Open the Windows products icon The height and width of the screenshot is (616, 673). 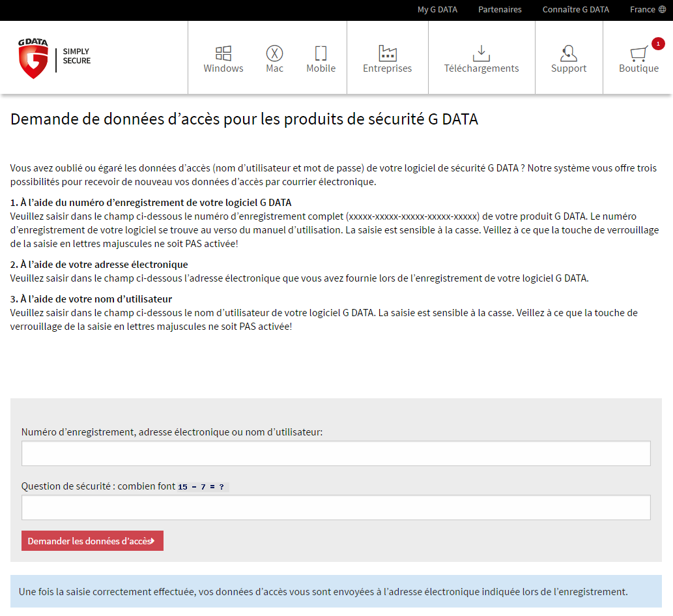223,53
